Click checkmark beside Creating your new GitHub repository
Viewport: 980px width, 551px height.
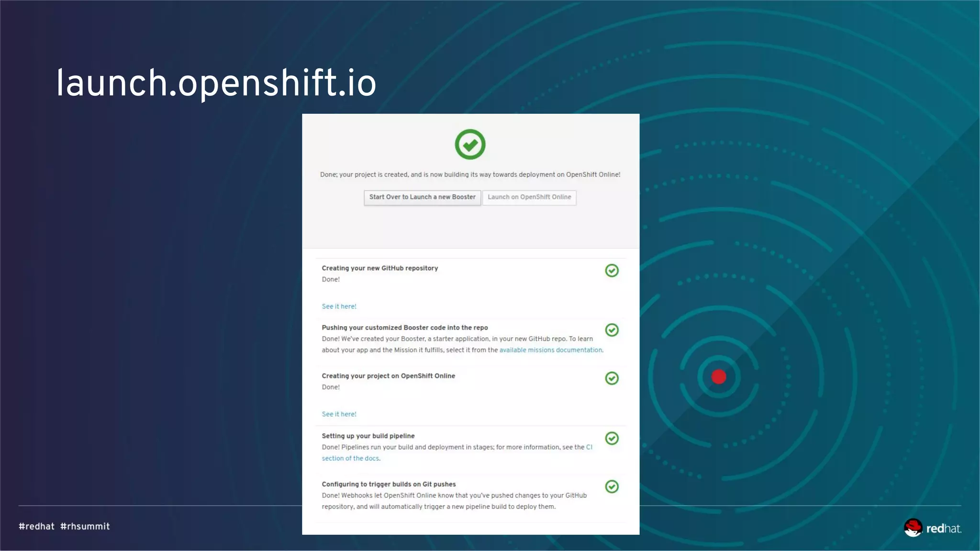tap(612, 271)
